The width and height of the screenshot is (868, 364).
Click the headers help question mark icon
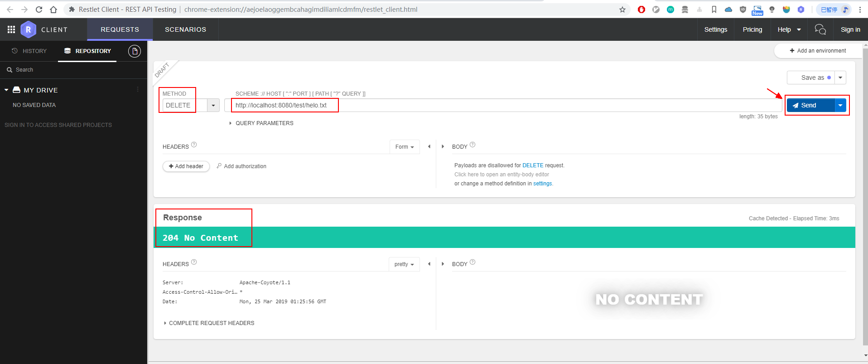(x=194, y=145)
